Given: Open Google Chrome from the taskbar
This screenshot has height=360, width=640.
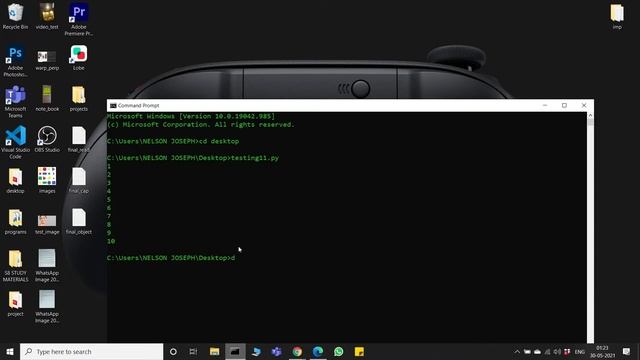Looking at the screenshot, I should [x=297, y=351].
